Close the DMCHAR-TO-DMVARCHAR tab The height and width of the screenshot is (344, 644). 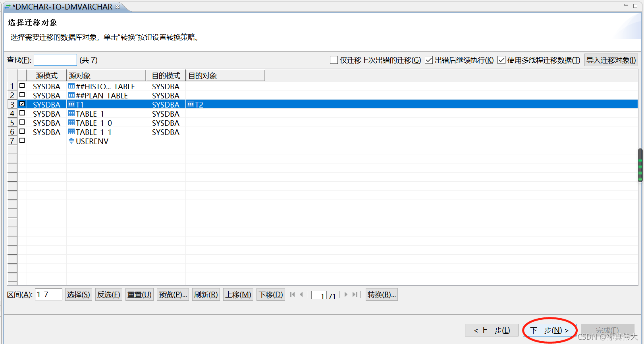pos(118,7)
